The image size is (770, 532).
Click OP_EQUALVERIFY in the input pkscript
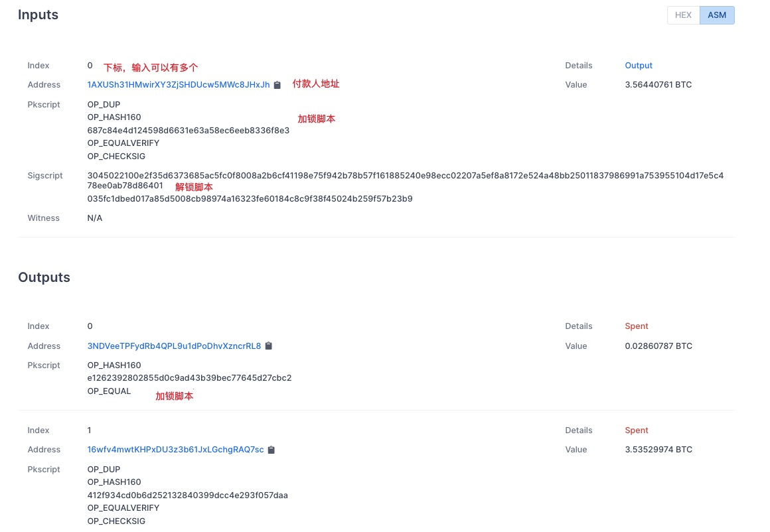point(123,143)
